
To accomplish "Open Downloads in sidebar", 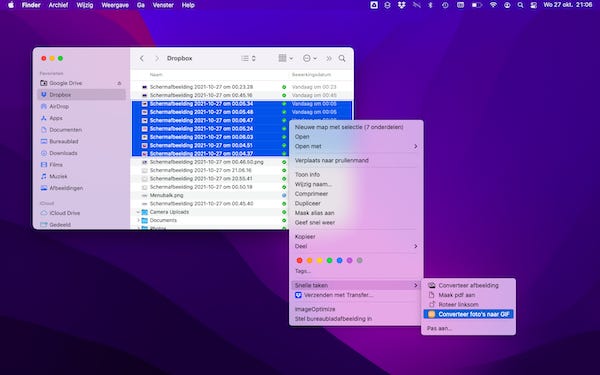I will [x=63, y=153].
